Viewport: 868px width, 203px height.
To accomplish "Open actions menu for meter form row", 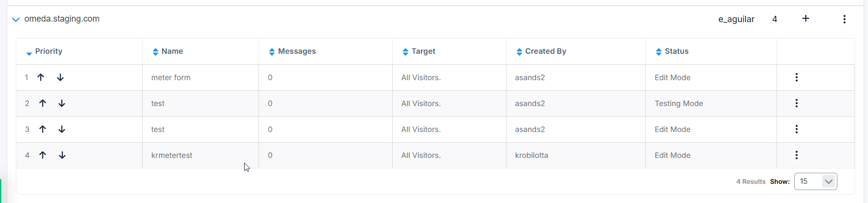I will point(796,77).
